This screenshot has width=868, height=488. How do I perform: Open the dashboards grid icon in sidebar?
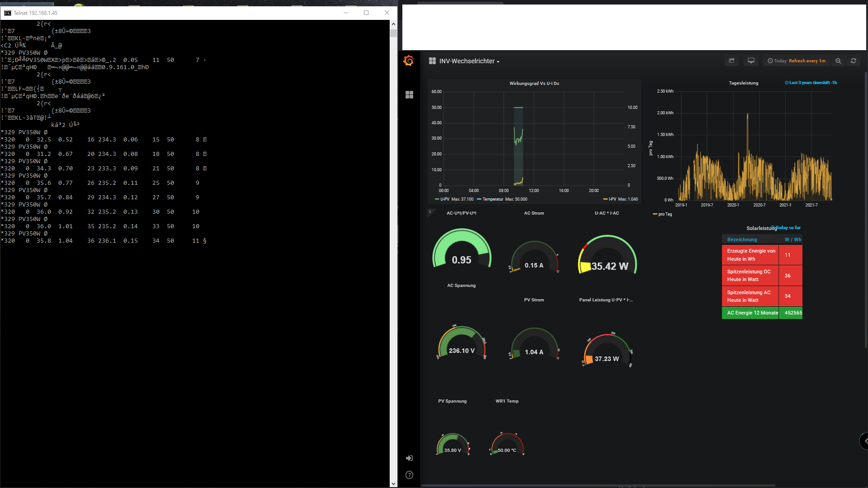pyautogui.click(x=409, y=94)
